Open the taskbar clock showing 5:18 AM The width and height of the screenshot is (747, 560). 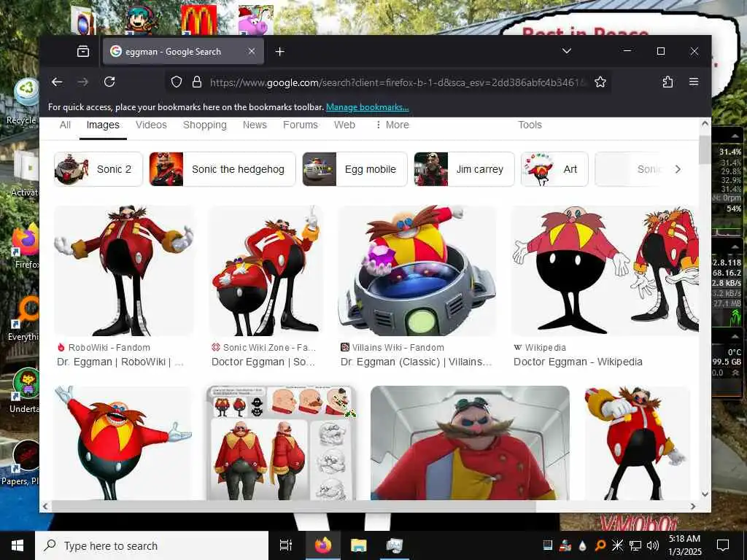coord(684,545)
